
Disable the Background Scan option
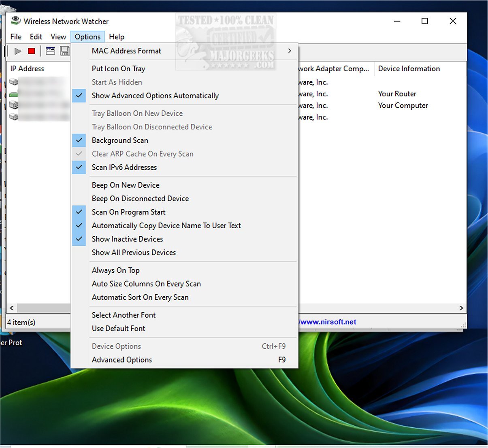click(x=120, y=140)
